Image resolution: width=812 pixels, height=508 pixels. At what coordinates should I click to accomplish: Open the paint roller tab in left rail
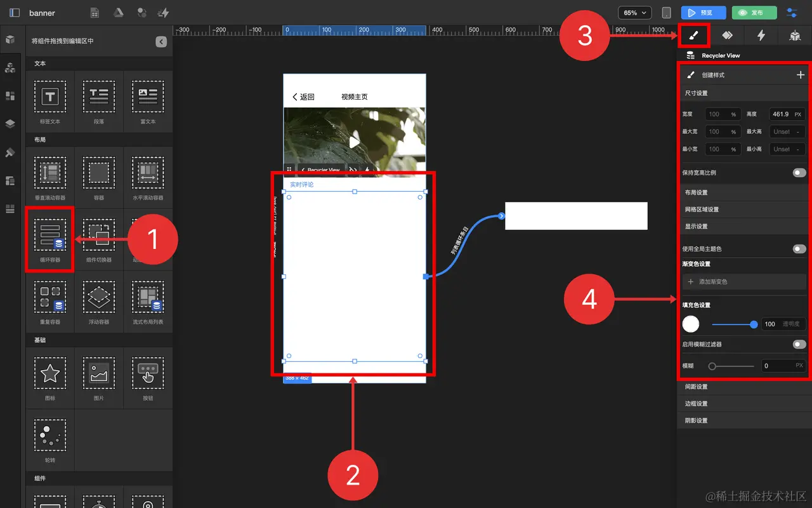click(10, 152)
